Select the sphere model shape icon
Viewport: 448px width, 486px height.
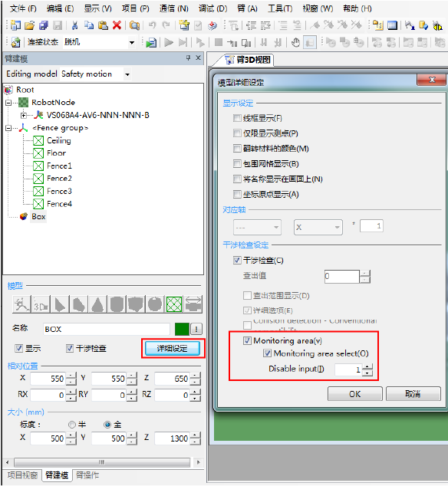pyautogui.click(x=155, y=304)
